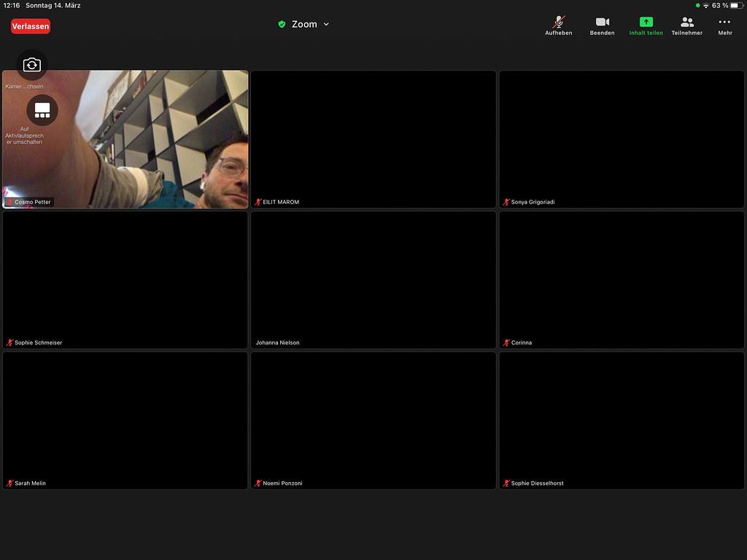Click muted mic icon beside Sarah Melin
Screen dimensions: 747x560
pyautogui.click(x=9, y=483)
